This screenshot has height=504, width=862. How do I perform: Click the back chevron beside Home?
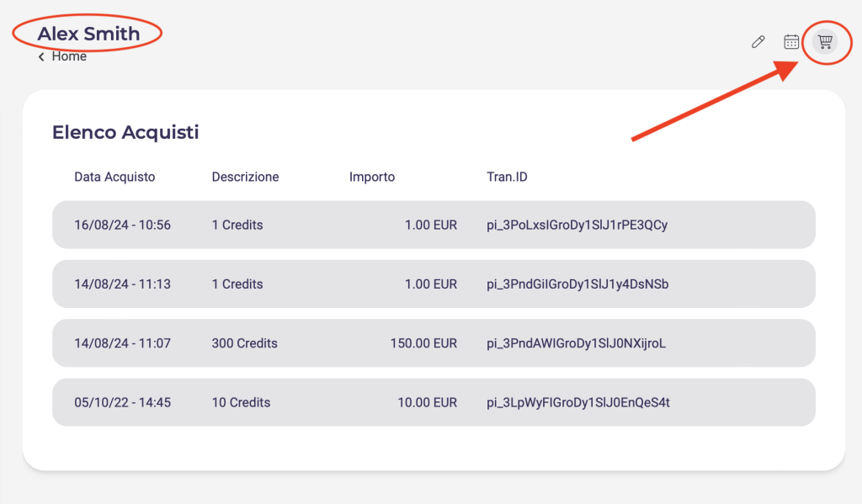[x=41, y=57]
